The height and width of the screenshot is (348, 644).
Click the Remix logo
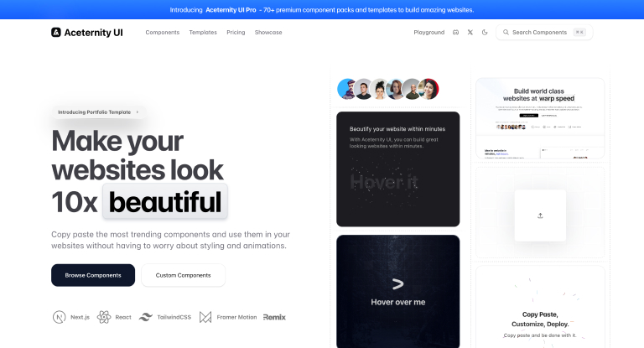pos(274,317)
